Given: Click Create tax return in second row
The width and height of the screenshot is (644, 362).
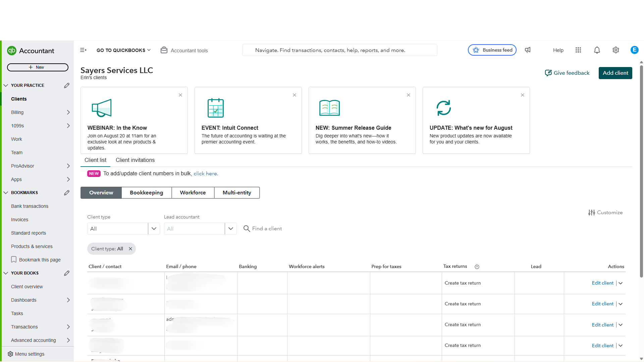Looking at the screenshot, I should click(463, 304).
